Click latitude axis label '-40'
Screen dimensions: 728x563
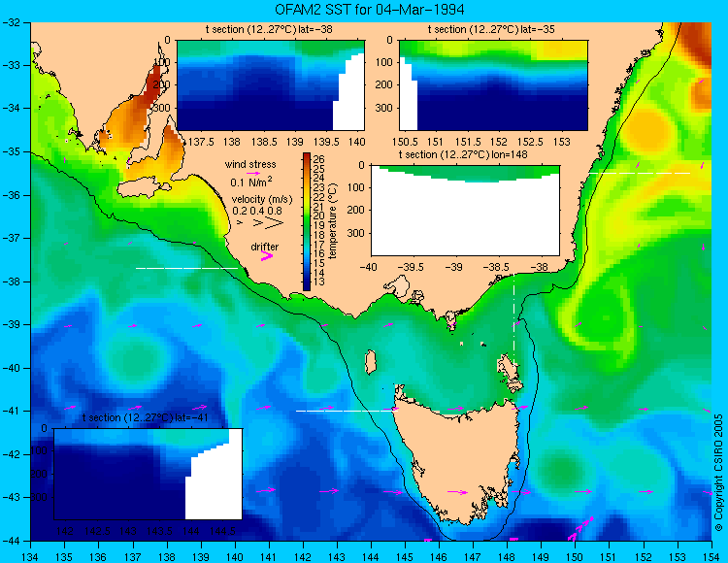click(x=11, y=368)
